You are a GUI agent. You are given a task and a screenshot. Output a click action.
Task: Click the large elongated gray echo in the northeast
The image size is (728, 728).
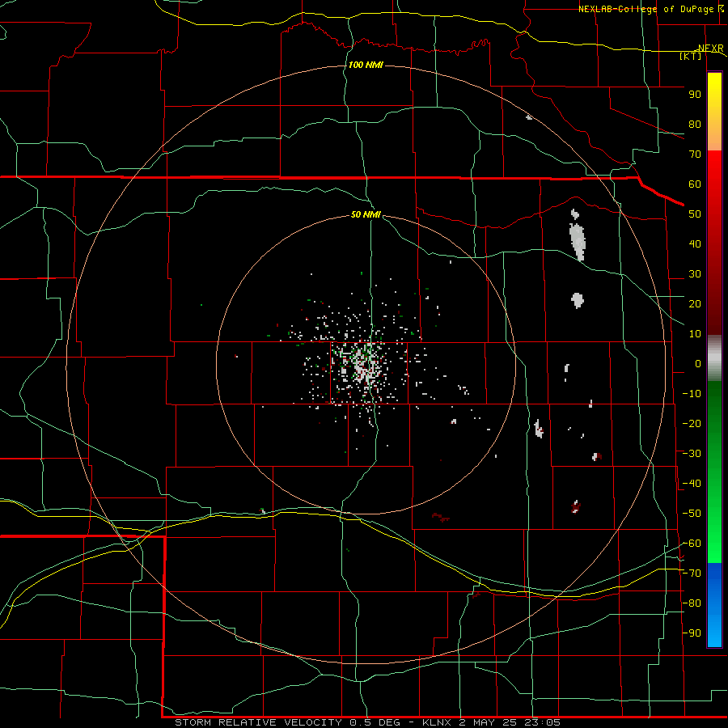[x=577, y=241]
